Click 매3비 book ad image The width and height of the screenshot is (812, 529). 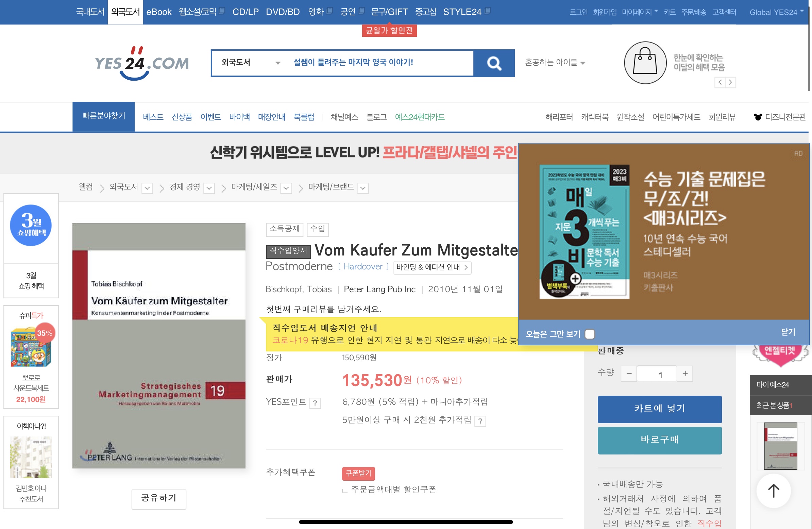coord(584,232)
